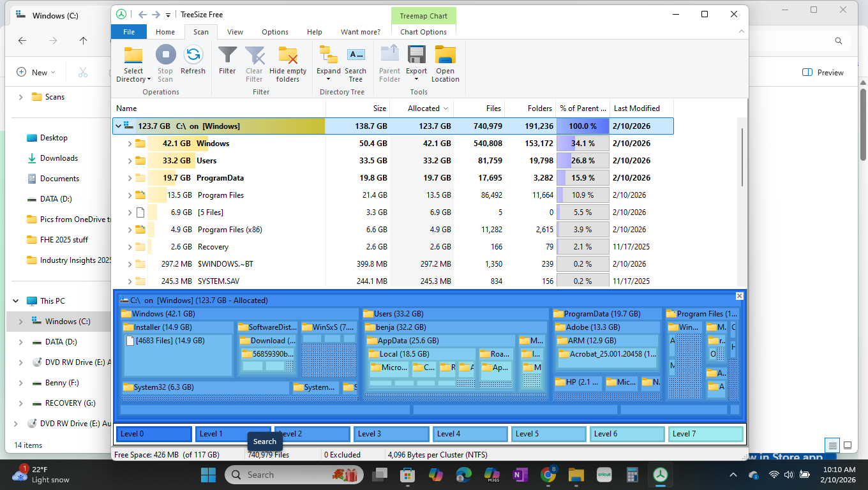Screen dimensions: 868x490
Task: Select the Level 0 color swatch
Action: (154, 434)
